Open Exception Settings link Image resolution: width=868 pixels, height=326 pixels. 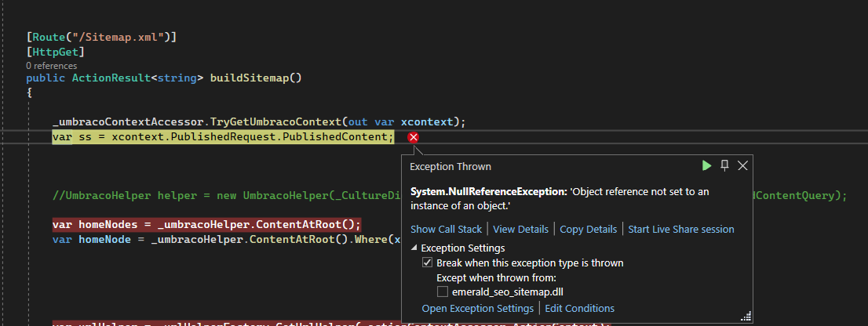(x=477, y=308)
